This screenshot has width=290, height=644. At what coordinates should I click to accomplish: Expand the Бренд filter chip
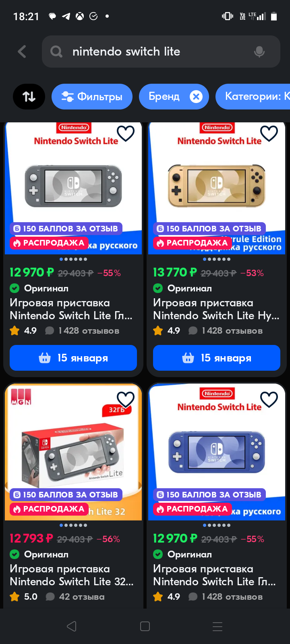(x=164, y=97)
